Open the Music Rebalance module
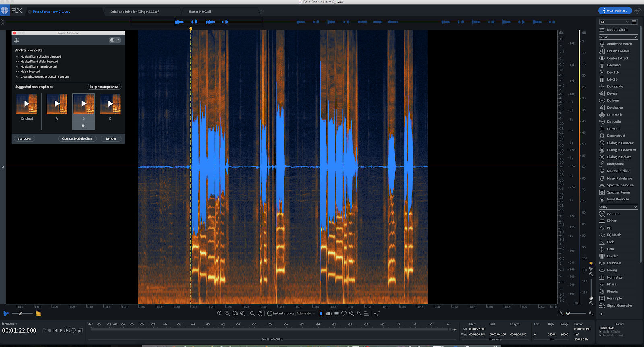The height and width of the screenshot is (347, 644). (618, 178)
